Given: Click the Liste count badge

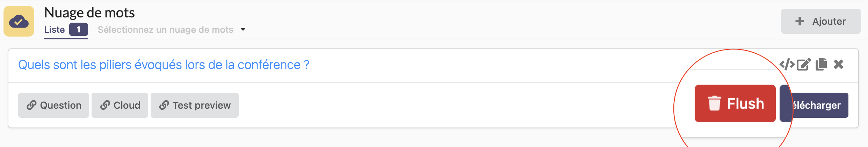Looking at the screenshot, I should [79, 30].
